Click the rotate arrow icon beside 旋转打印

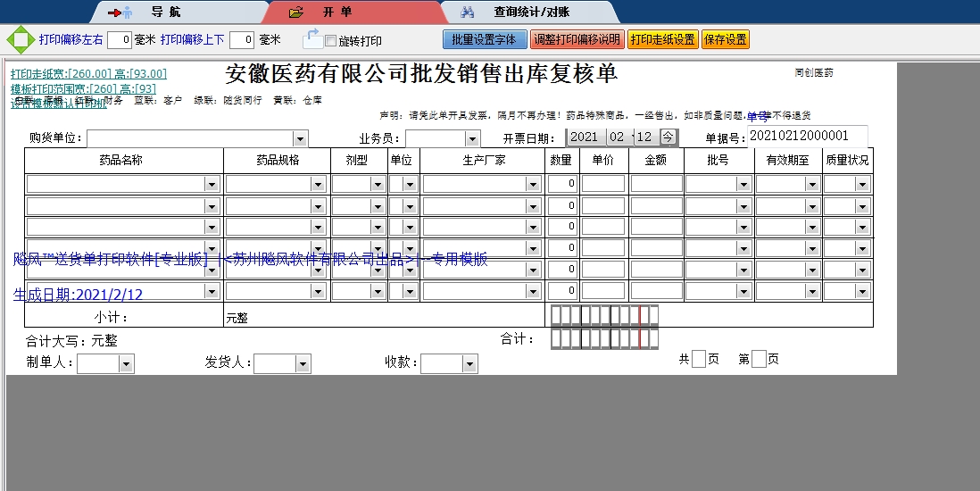coord(312,38)
